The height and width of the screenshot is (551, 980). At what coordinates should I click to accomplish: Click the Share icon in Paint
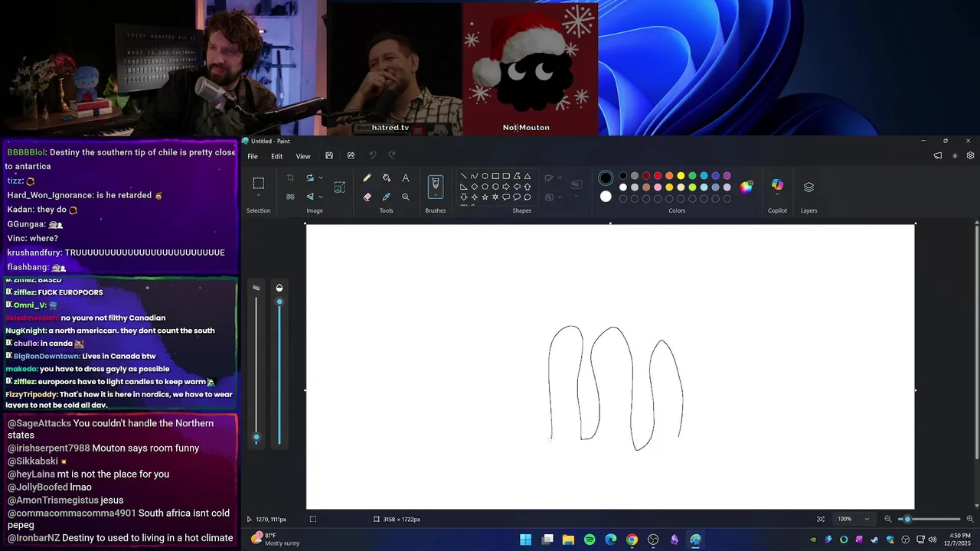pyautogui.click(x=351, y=156)
